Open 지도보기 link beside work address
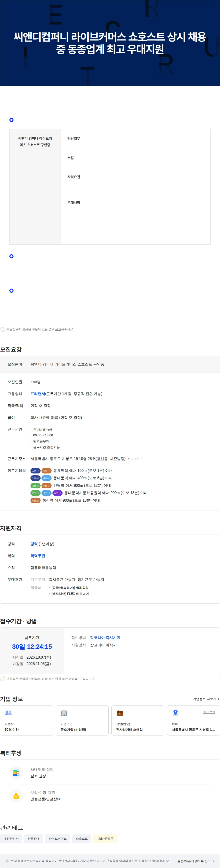220x868 pixels. click(133, 459)
